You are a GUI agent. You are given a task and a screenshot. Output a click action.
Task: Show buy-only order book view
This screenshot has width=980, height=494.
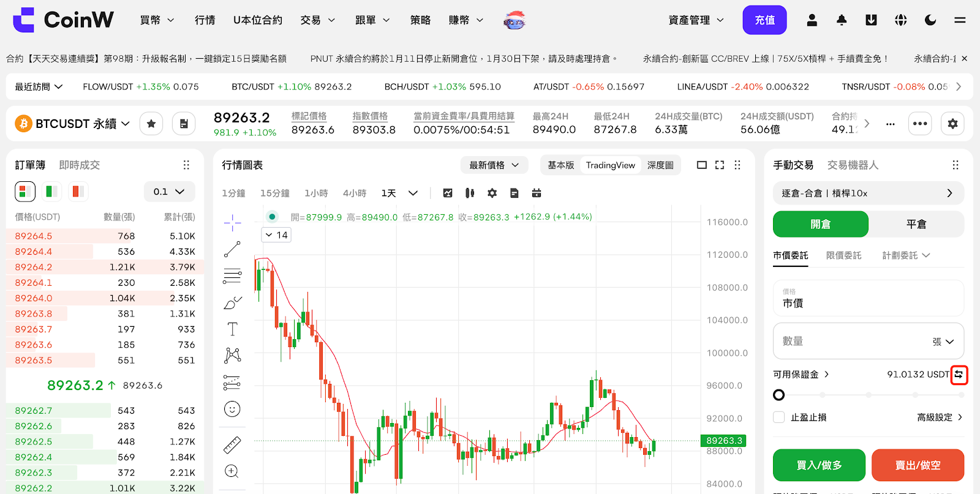click(51, 192)
